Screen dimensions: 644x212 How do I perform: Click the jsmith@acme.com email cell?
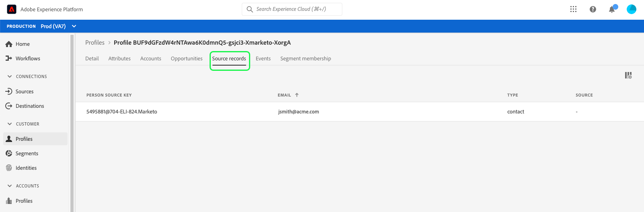click(298, 112)
